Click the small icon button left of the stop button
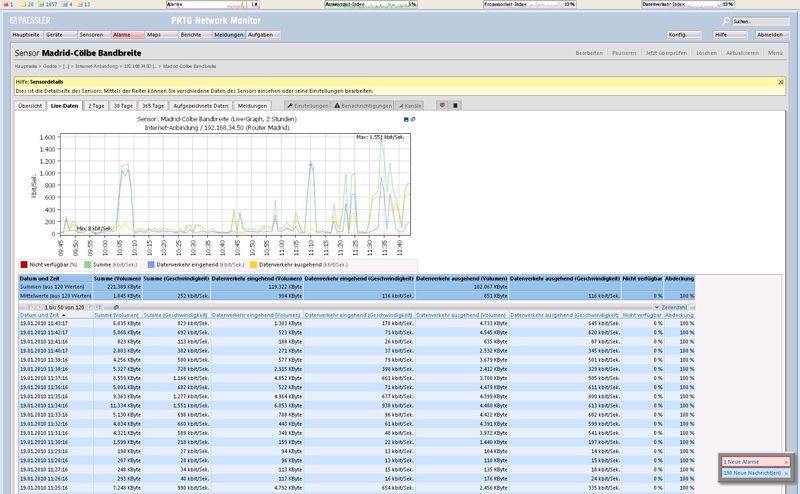This screenshot has height=494, width=800. point(443,105)
